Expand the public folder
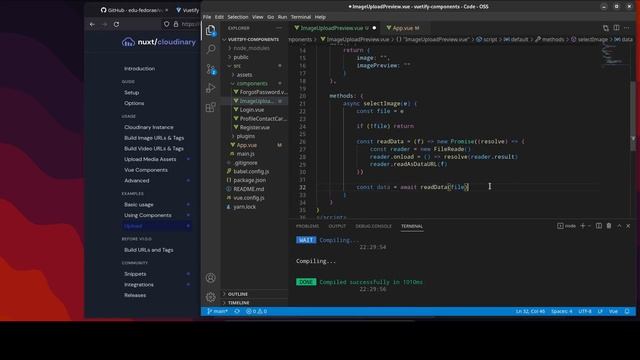Image resolution: width=640 pixels, height=360 pixels. tap(241, 57)
